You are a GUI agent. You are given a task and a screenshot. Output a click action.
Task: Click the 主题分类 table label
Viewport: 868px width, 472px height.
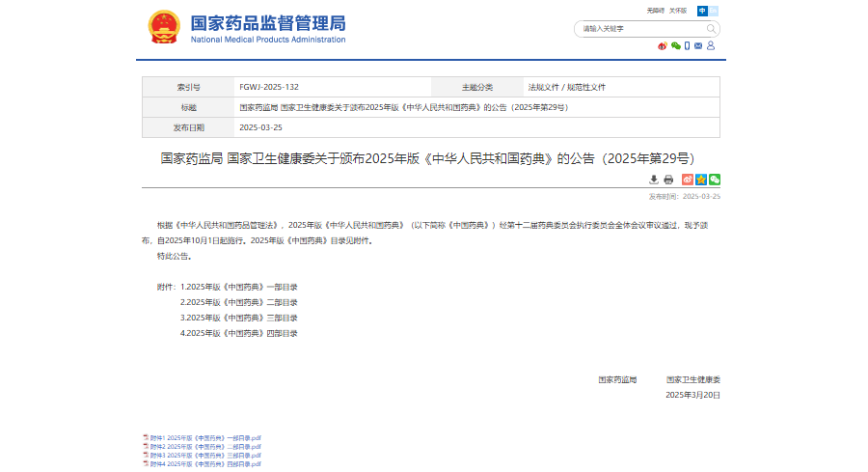point(477,88)
